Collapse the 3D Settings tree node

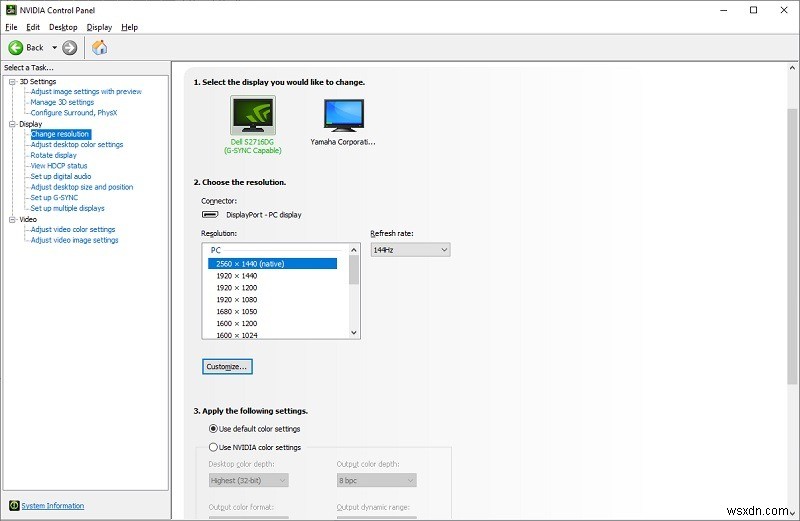[x=12, y=82]
